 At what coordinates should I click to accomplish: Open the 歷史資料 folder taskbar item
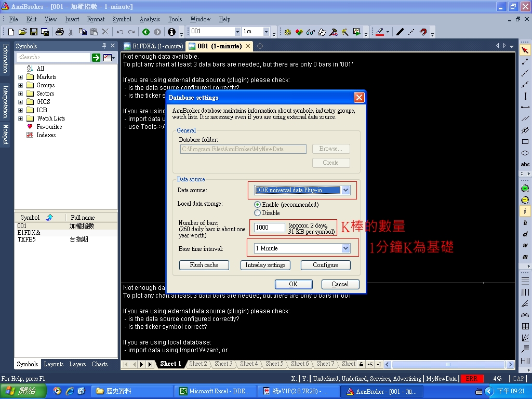tap(132, 392)
